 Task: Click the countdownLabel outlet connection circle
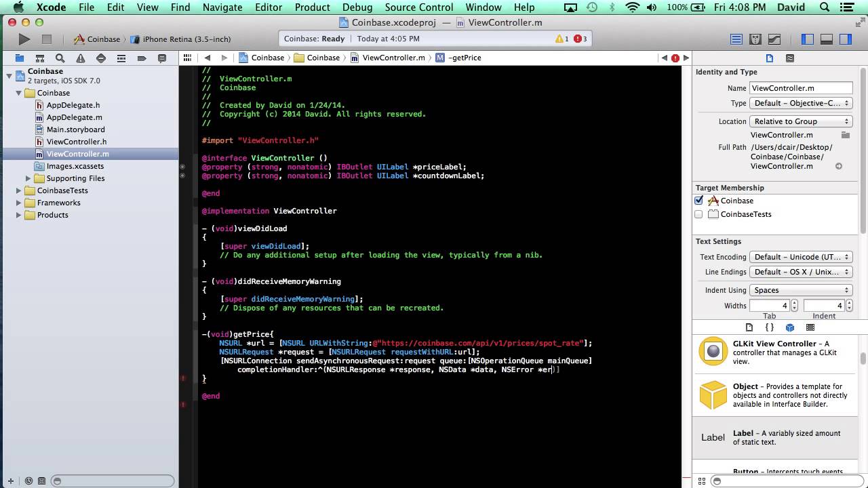182,176
